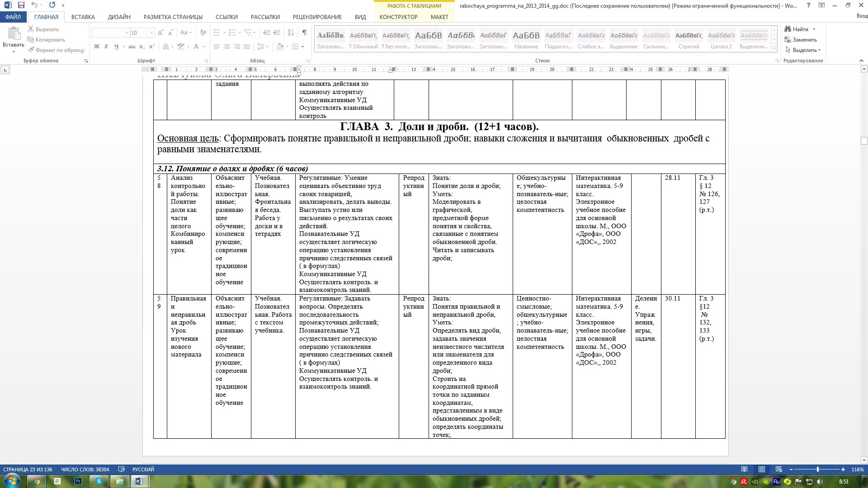
Task: Apply a numbered list
Action: [x=232, y=33]
